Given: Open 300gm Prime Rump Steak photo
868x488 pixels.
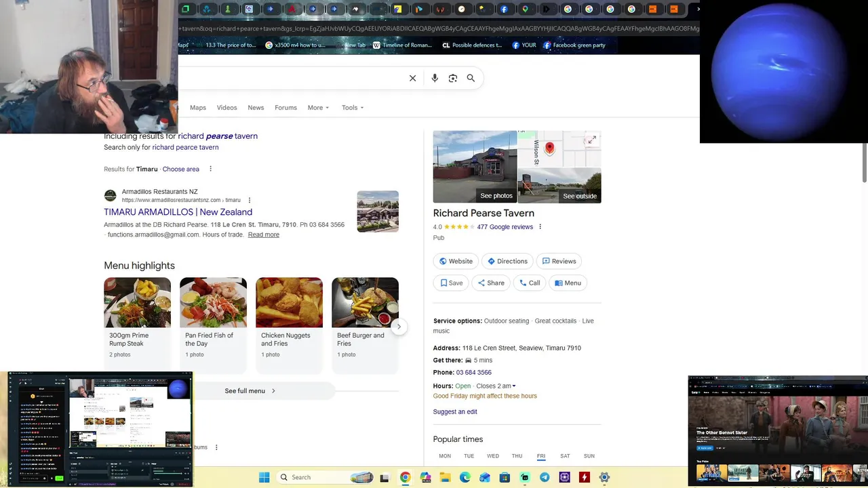Looking at the screenshot, I should [137, 302].
